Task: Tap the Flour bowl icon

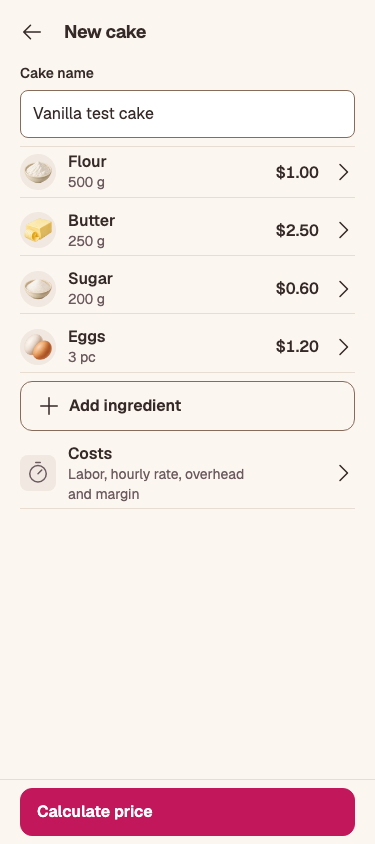Action: pyautogui.click(x=38, y=172)
